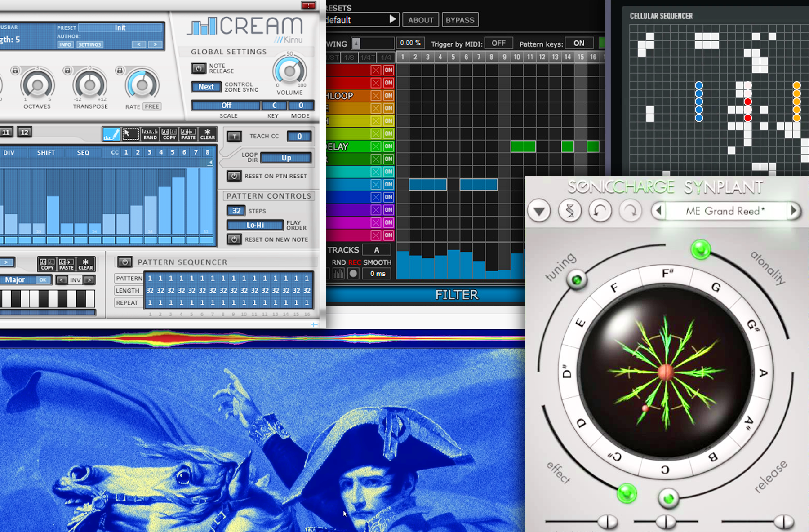Open LOOP DIR dropdown showing Up
This screenshot has width=809, height=532.
[286, 158]
